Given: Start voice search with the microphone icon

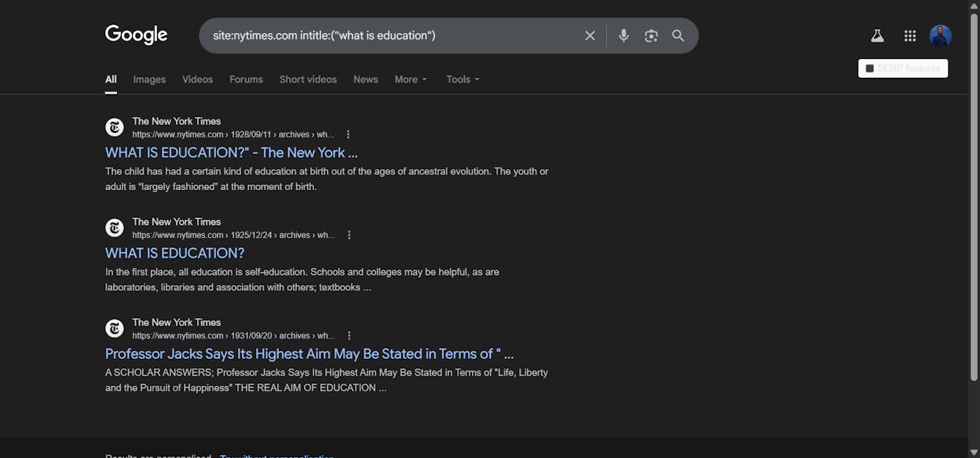Looking at the screenshot, I should click(x=623, y=35).
